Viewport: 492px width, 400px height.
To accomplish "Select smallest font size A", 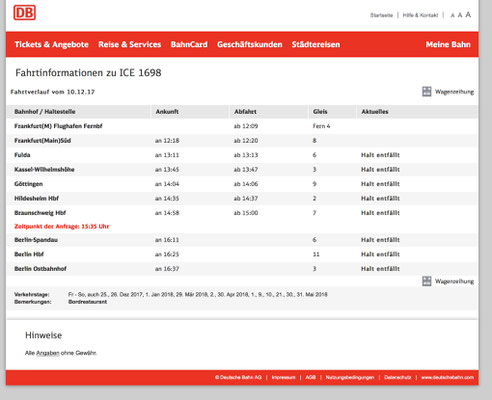I will coord(452,15).
